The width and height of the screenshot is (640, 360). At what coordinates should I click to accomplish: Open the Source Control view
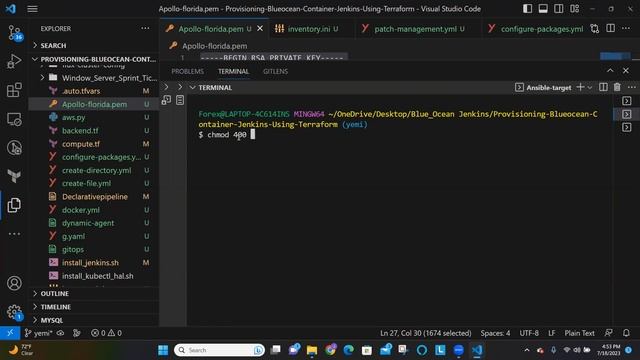pyautogui.click(x=14, y=33)
